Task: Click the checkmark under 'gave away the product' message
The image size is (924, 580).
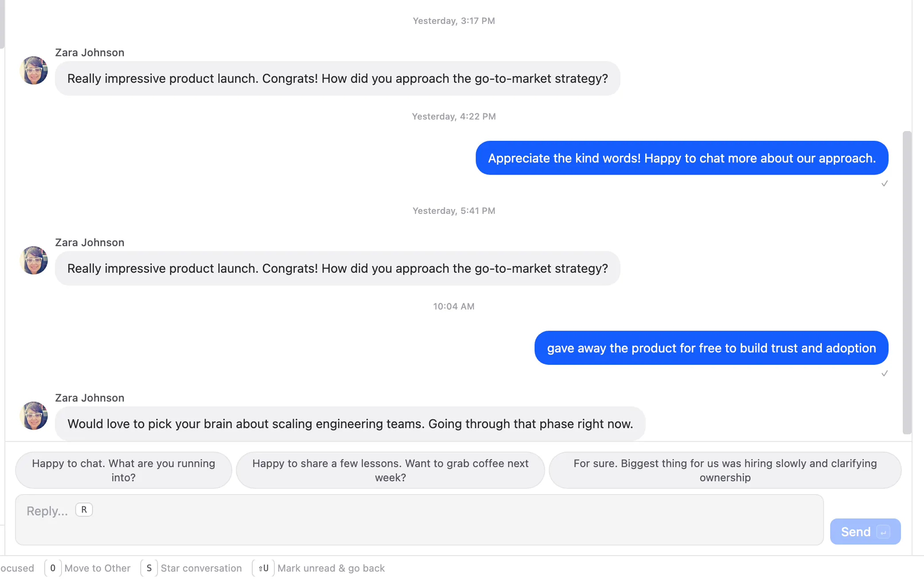Action: pos(884,373)
